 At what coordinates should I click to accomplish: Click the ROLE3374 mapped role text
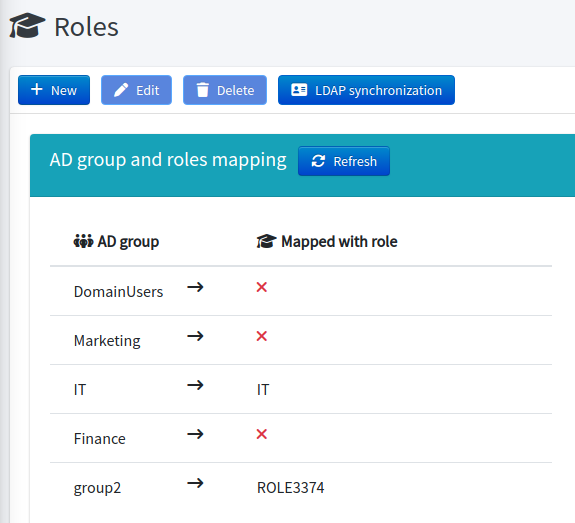coord(290,488)
